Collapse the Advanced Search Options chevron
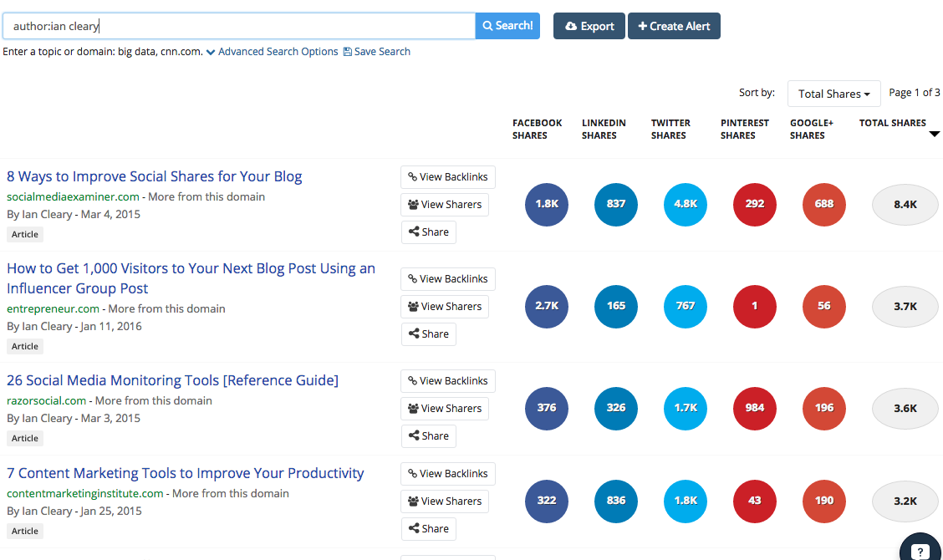 tap(212, 51)
